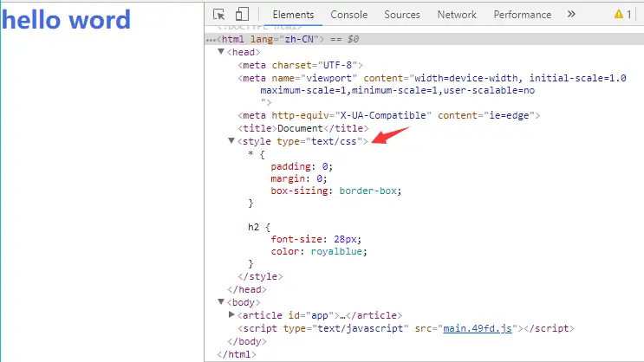The height and width of the screenshot is (362, 644).
Task: Collapse the style element triangle
Action: (231, 141)
